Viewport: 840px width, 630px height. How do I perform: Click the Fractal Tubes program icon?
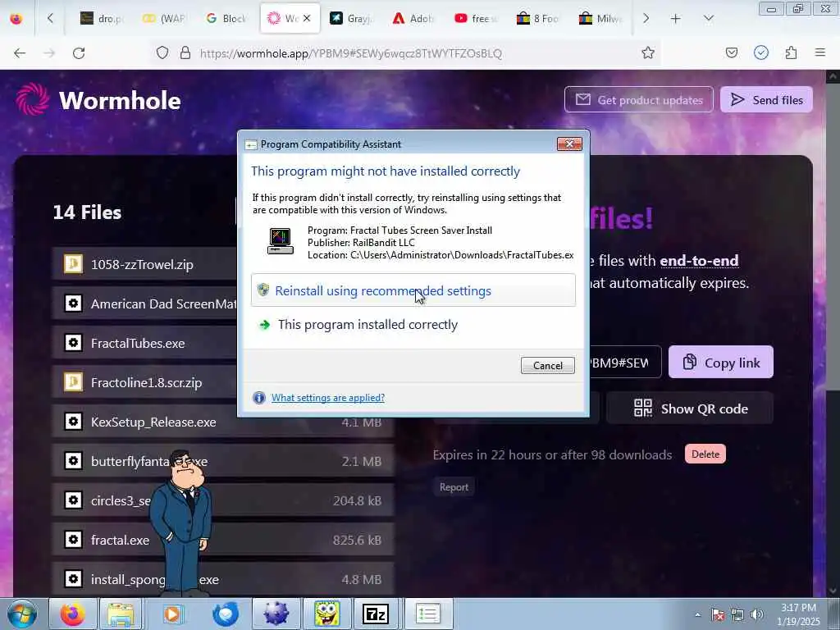(281, 241)
